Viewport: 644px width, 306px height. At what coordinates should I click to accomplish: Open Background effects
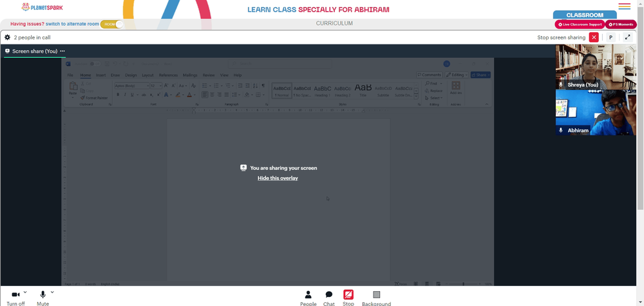coord(376,298)
